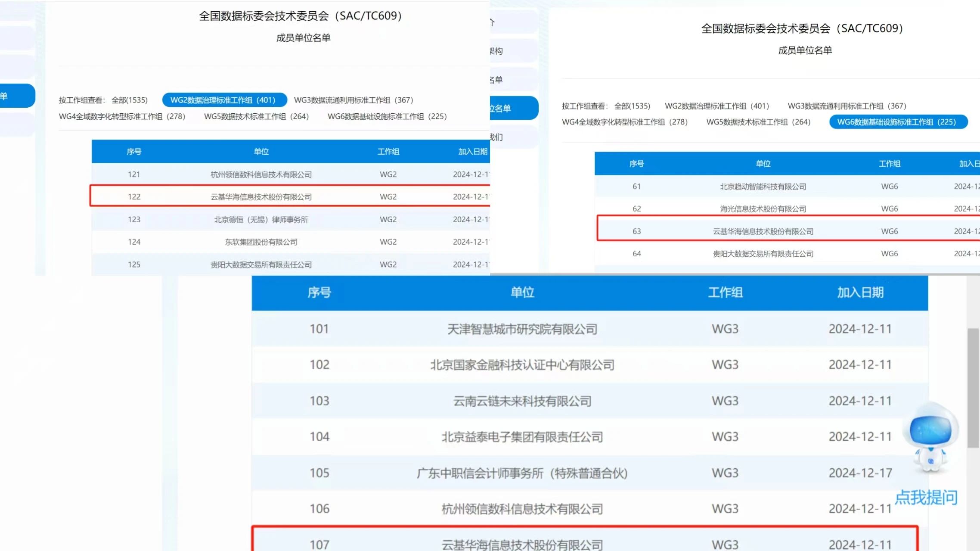
Task: Open the 我们 sidebar menu item
Action: [x=514, y=137]
